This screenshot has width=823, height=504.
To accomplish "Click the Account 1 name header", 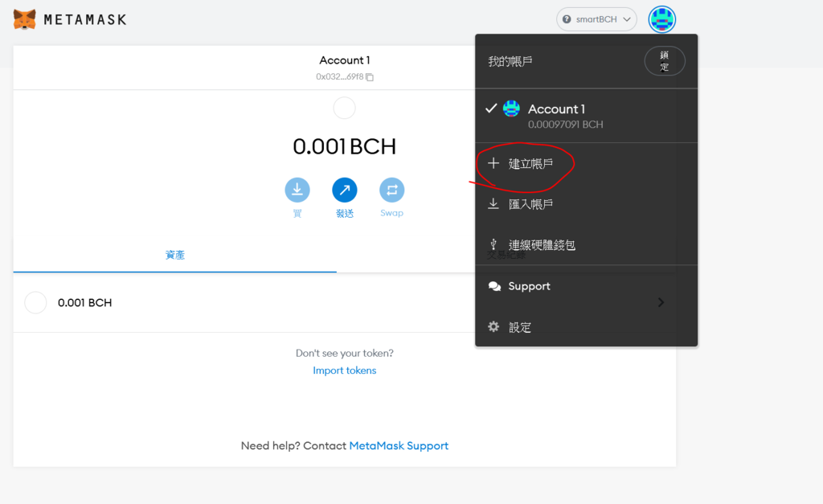I will (344, 60).
